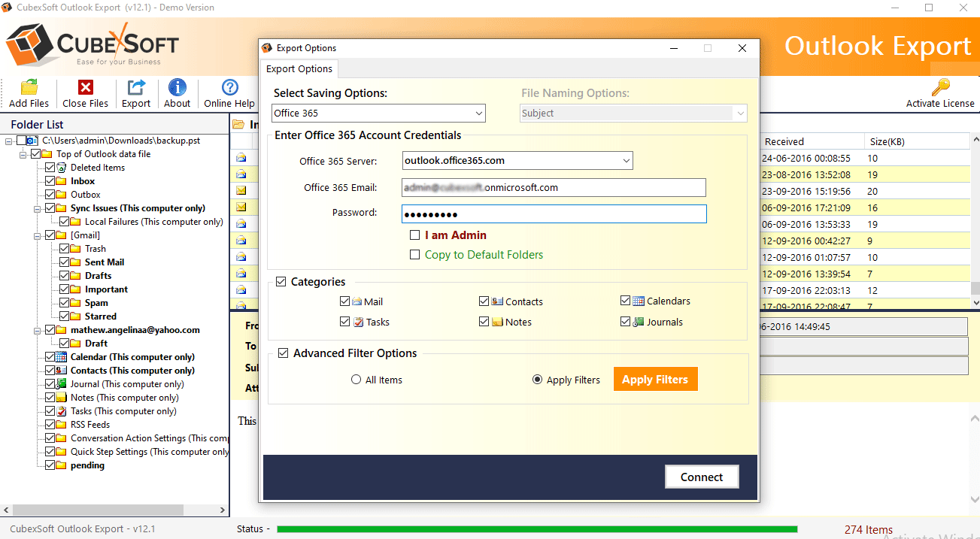The height and width of the screenshot is (539, 980).
Task: Select the All Items radio button
Action: coord(357,380)
